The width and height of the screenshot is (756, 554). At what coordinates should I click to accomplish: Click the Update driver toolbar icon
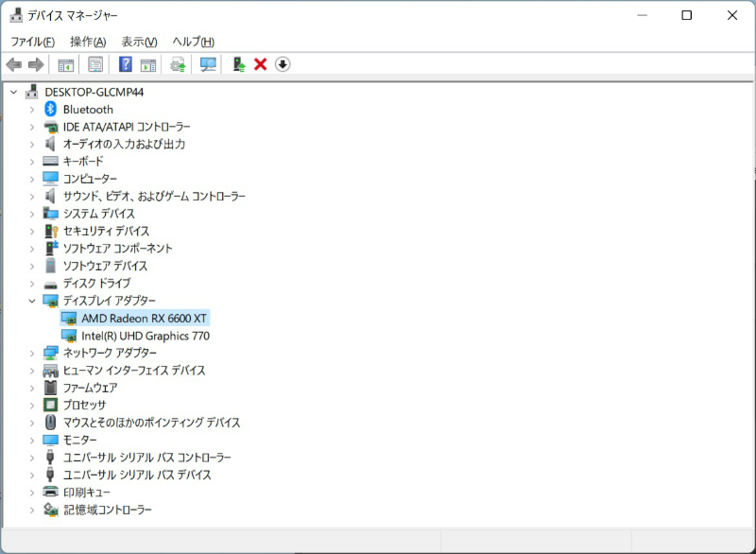(178, 64)
